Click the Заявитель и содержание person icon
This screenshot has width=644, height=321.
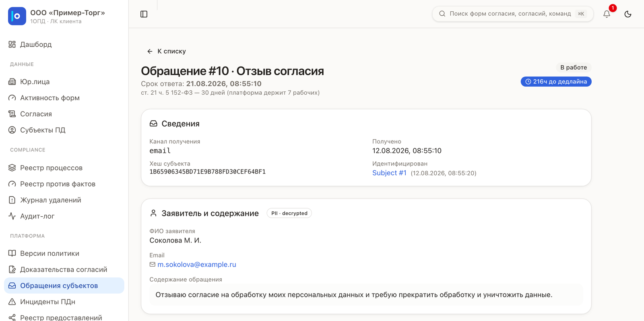(x=153, y=213)
